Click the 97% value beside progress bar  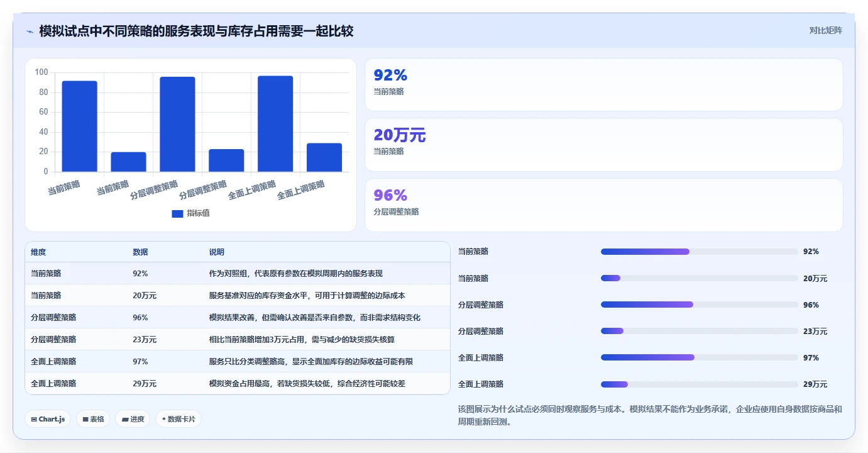pyautogui.click(x=811, y=357)
